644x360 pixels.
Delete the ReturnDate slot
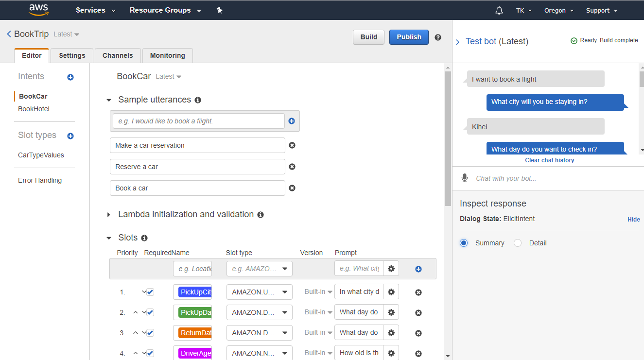click(418, 333)
